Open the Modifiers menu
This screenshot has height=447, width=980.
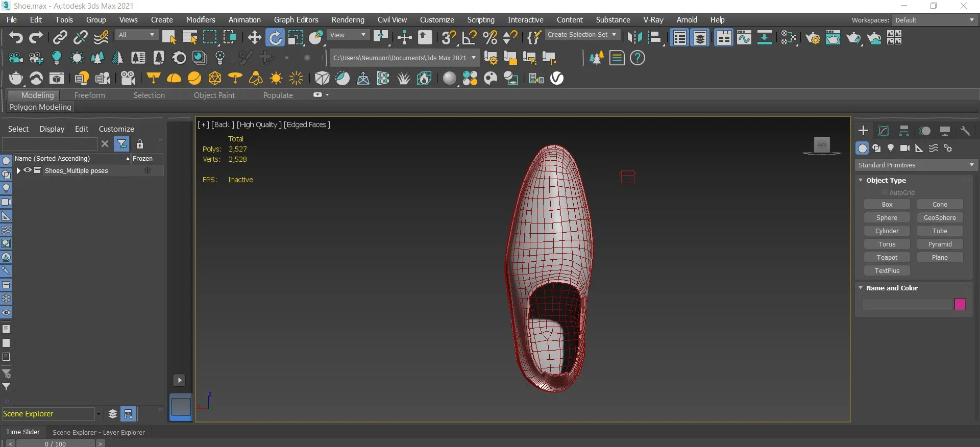click(x=201, y=20)
